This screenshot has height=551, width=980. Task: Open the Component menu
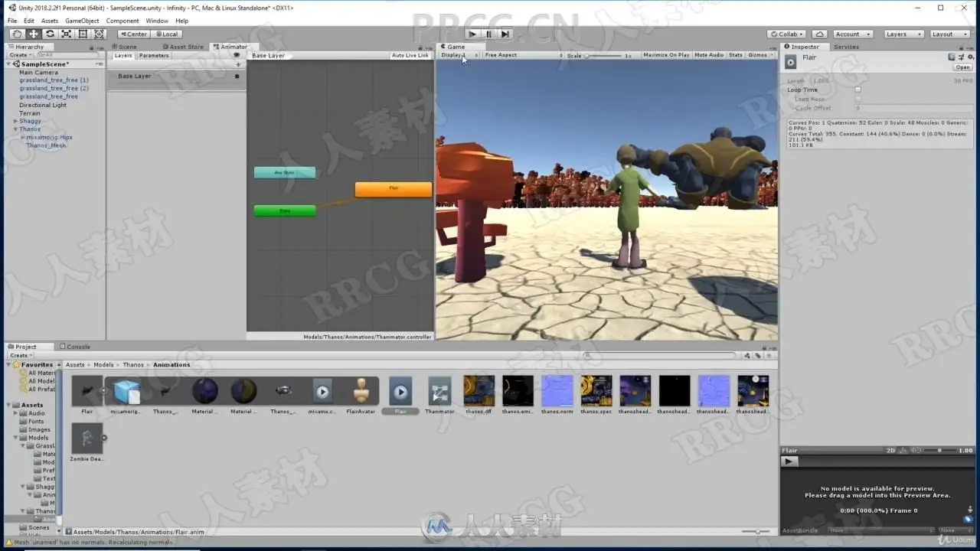click(122, 21)
